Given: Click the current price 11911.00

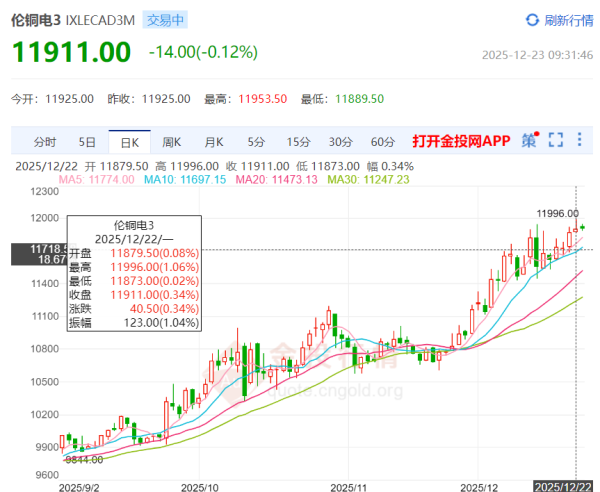Looking at the screenshot, I should 72,52.
